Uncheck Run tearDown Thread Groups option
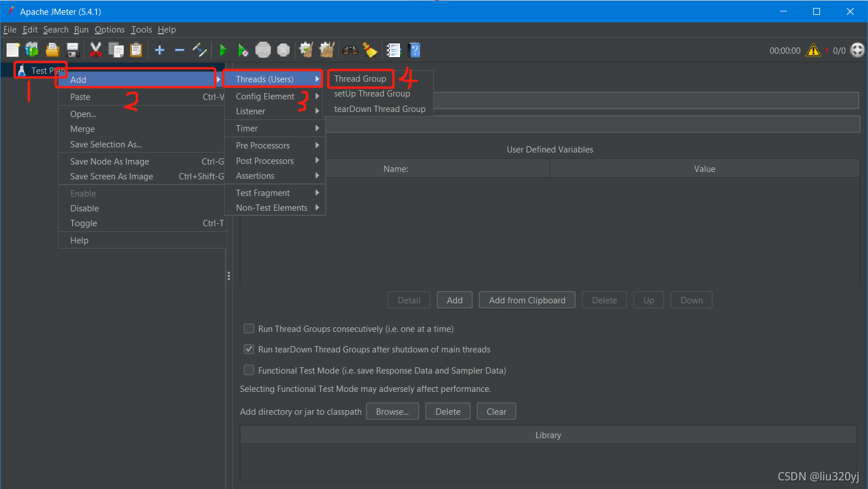The image size is (868, 489). tap(249, 349)
